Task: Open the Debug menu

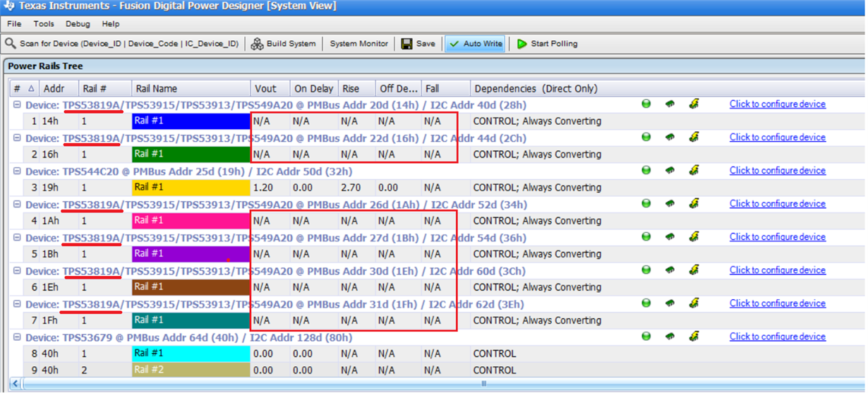Action: (78, 24)
